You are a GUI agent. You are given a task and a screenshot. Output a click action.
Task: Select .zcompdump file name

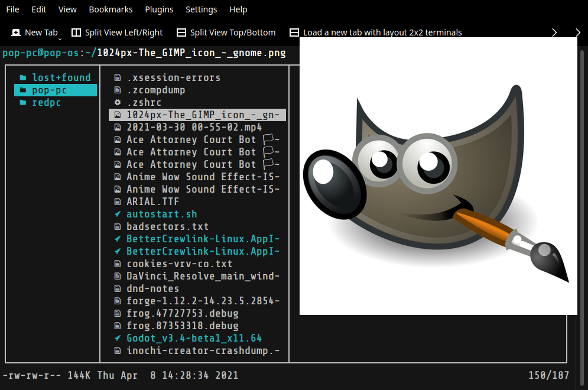(156, 90)
